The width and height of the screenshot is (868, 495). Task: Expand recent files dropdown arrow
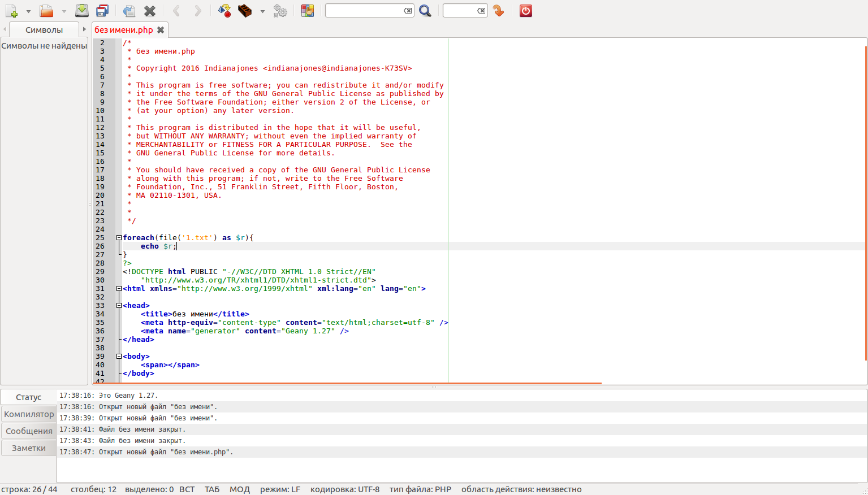64,11
